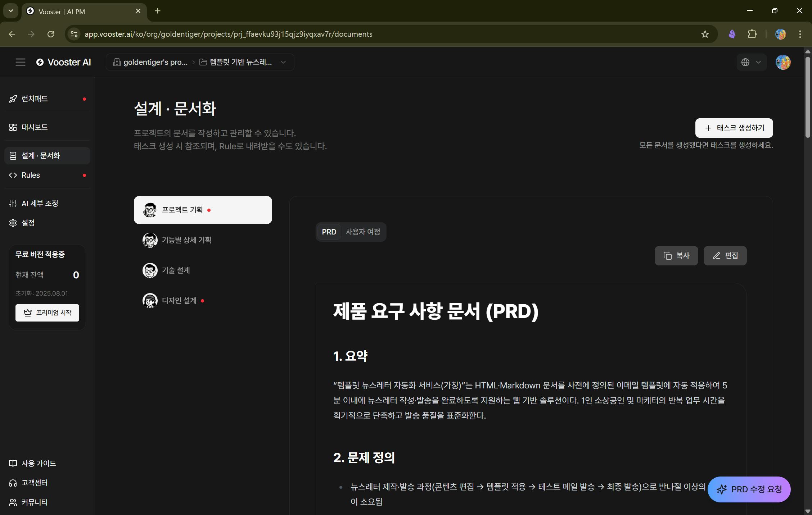Open 커뮤니티 in sidebar
The image size is (812, 515).
point(35,502)
